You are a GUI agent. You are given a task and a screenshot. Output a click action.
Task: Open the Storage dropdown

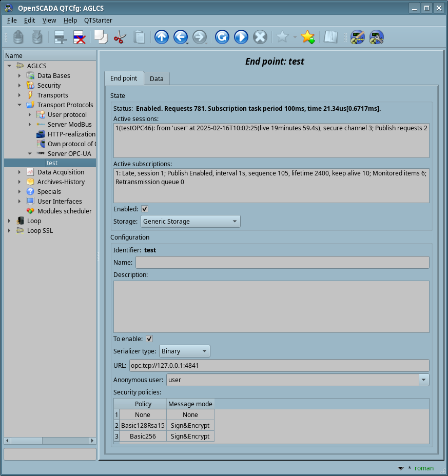(x=190, y=222)
